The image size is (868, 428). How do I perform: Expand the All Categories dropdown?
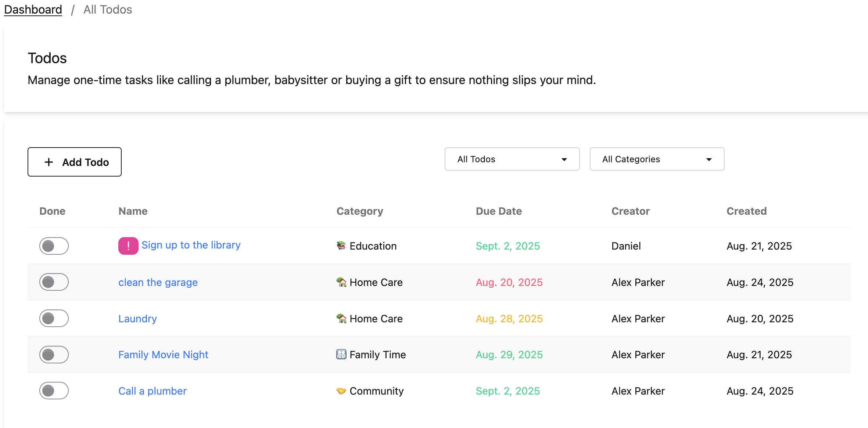click(657, 159)
